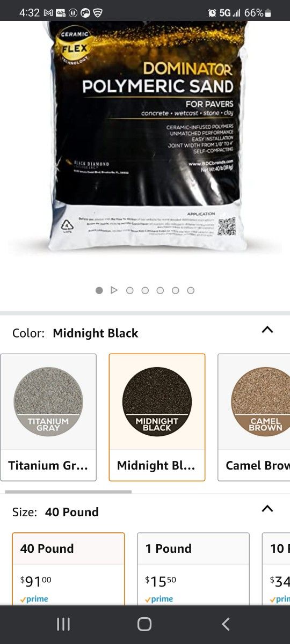Open the Gmail notification icon in status bar
The width and height of the screenshot is (290, 644).
tap(48, 13)
